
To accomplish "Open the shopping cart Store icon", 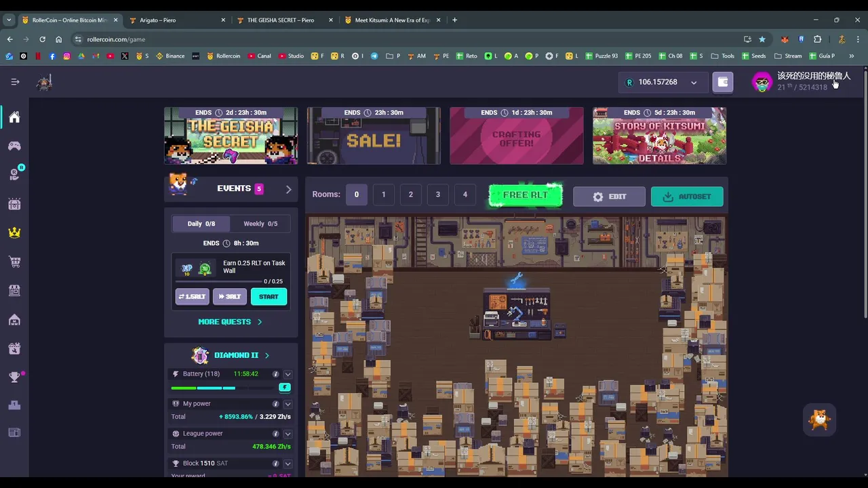I will (x=14, y=262).
